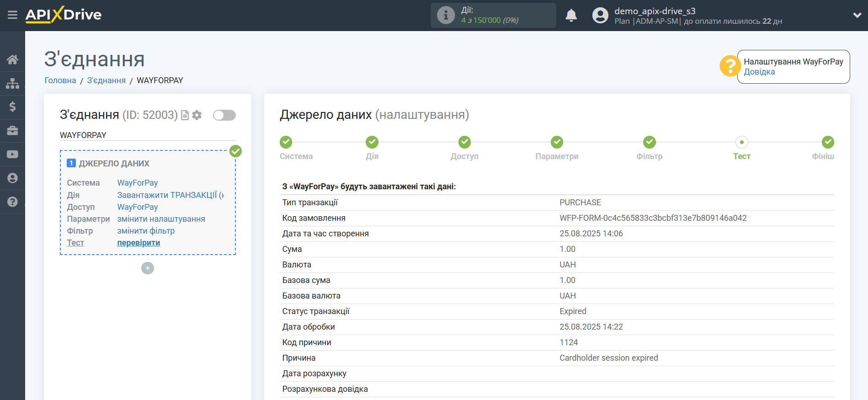Screen dimensions: 868x400
Task: Open the hamburger menu
Action: 12,15
